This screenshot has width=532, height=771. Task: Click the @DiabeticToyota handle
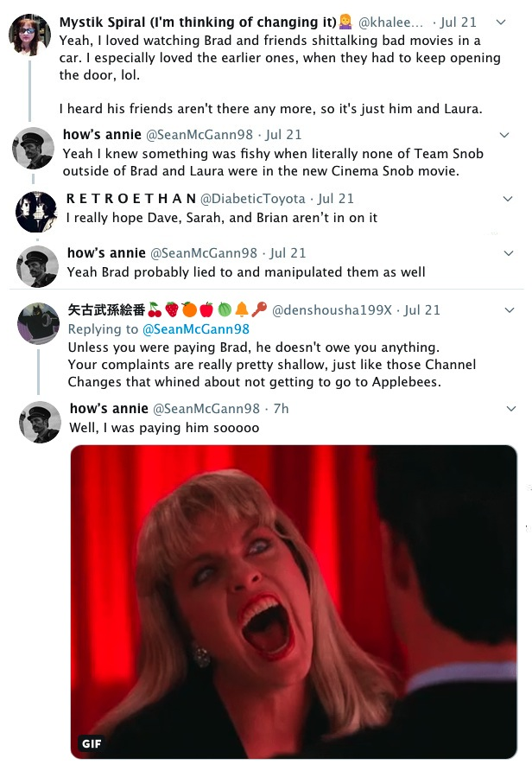tap(252, 199)
